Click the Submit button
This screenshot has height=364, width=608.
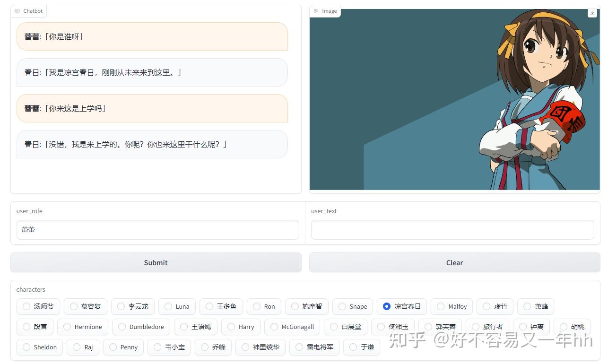[156, 262]
